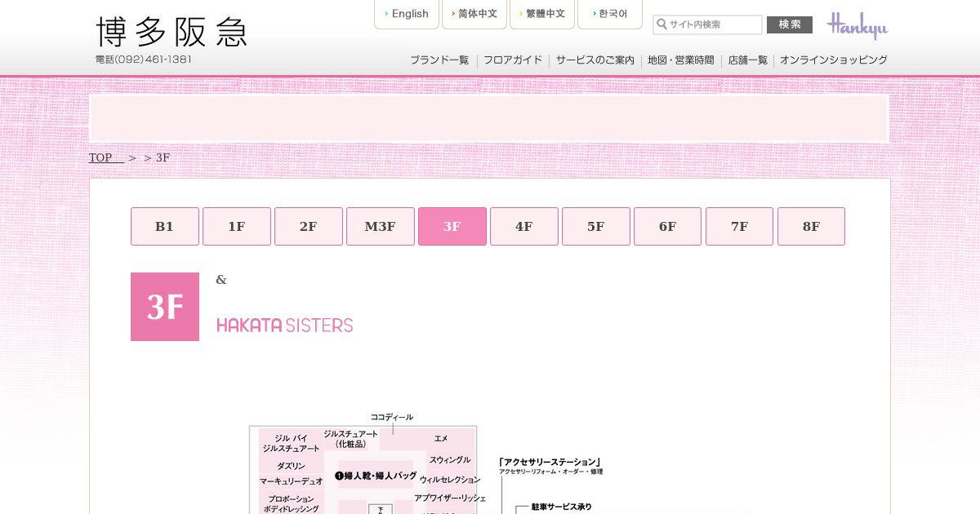Open 地図・営業時間 menu
The width and height of the screenshot is (980, 514).
click(680, 60)
